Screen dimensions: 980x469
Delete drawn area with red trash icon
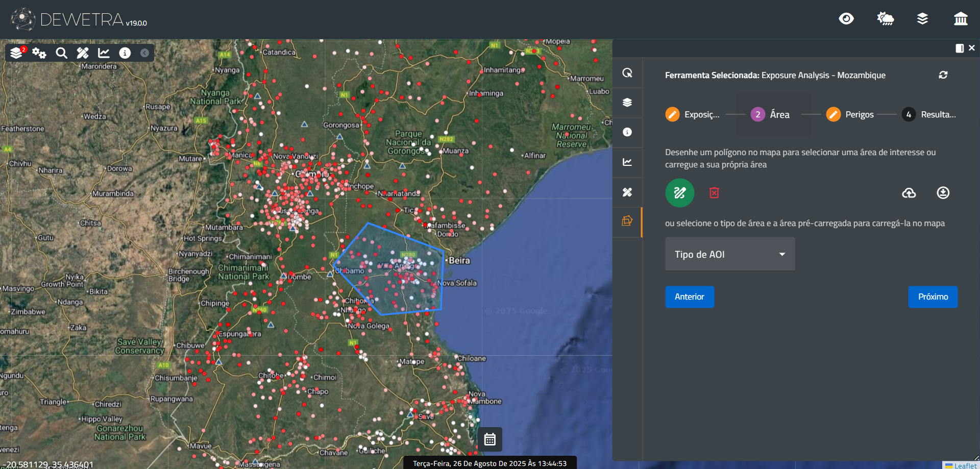tap(714, 193)
